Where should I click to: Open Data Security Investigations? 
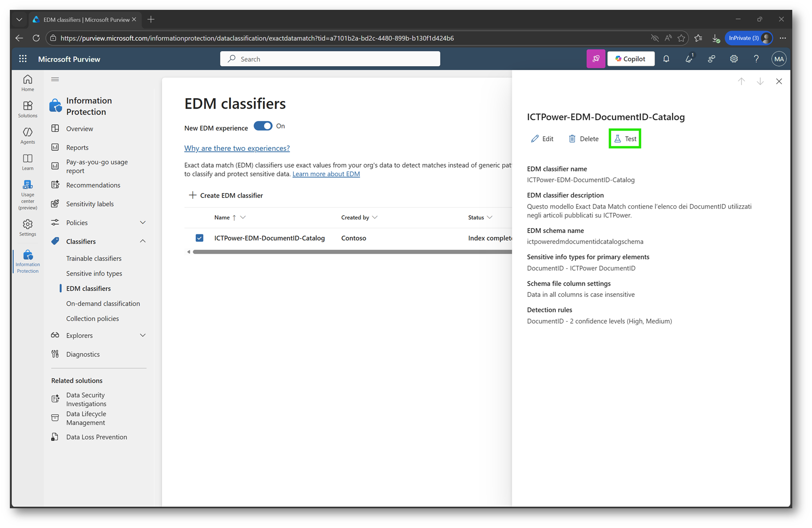[86, 399]
